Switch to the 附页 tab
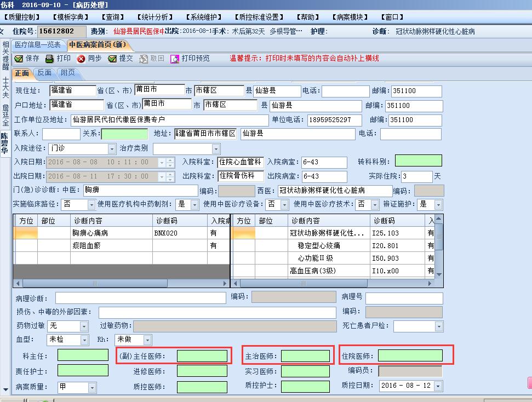The width and height of the screenshot is (532, 402). 68,73
